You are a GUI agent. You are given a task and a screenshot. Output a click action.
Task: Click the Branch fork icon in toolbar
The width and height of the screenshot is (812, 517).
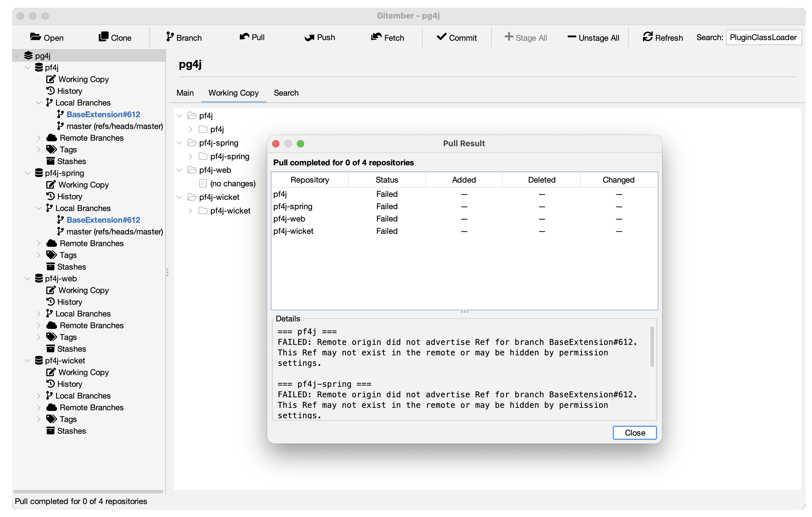tap(170, 36)
